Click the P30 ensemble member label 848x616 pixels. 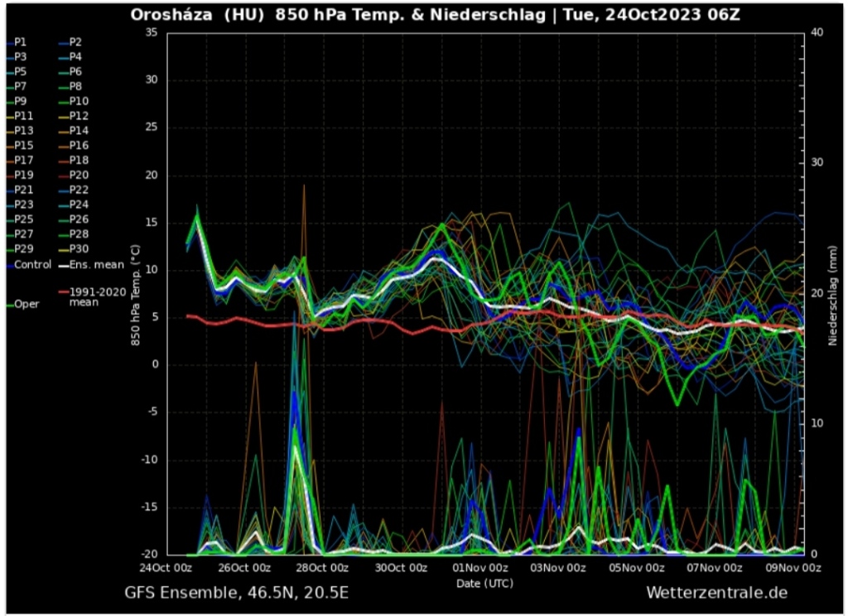79,249
